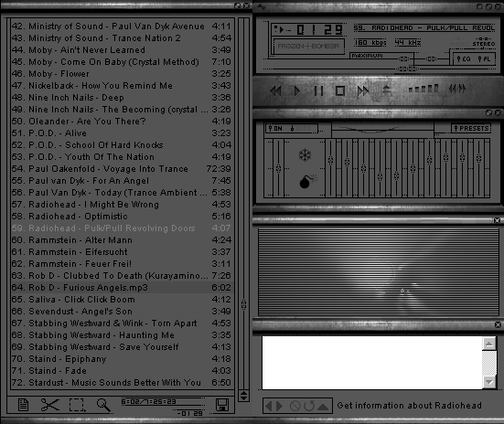Click the playlist dashed selection icon
504x424 pixels.
click(x=77, y=405)
